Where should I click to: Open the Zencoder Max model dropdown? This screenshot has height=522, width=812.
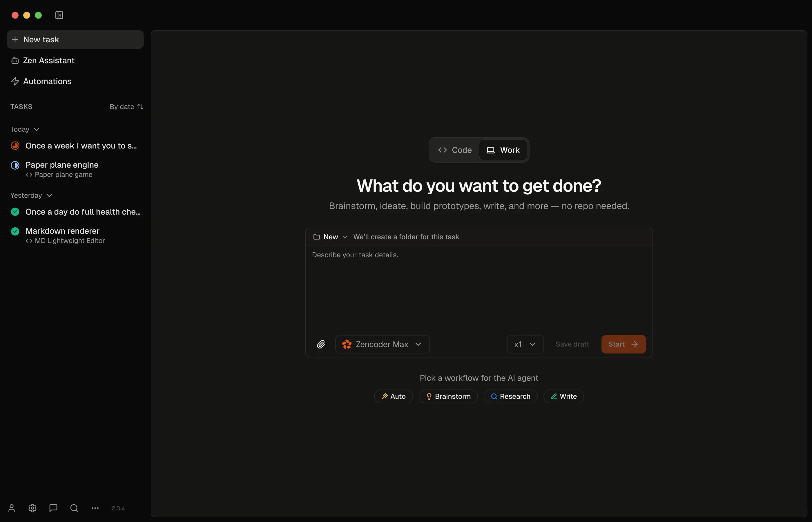click(x=383, y=344)
